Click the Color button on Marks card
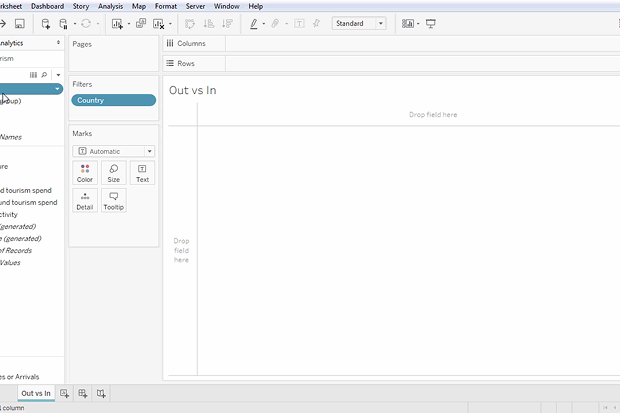 coord(85,173)
